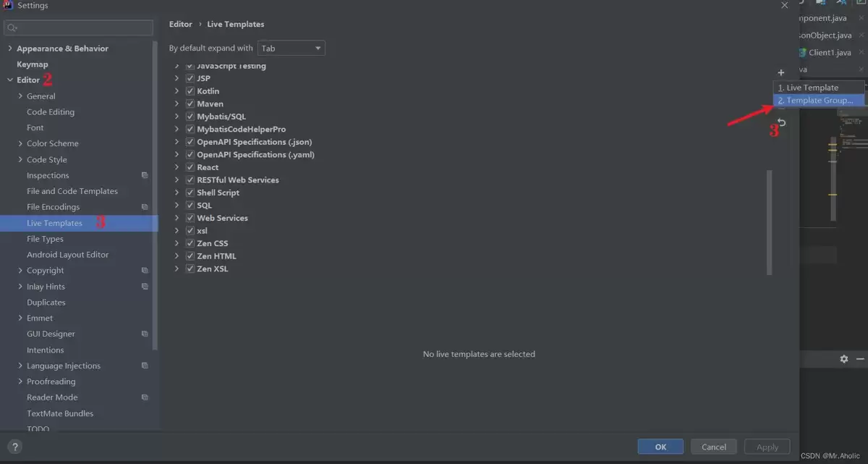
Task: Close the Client1.java editor tab
Action: pos(860,53)
